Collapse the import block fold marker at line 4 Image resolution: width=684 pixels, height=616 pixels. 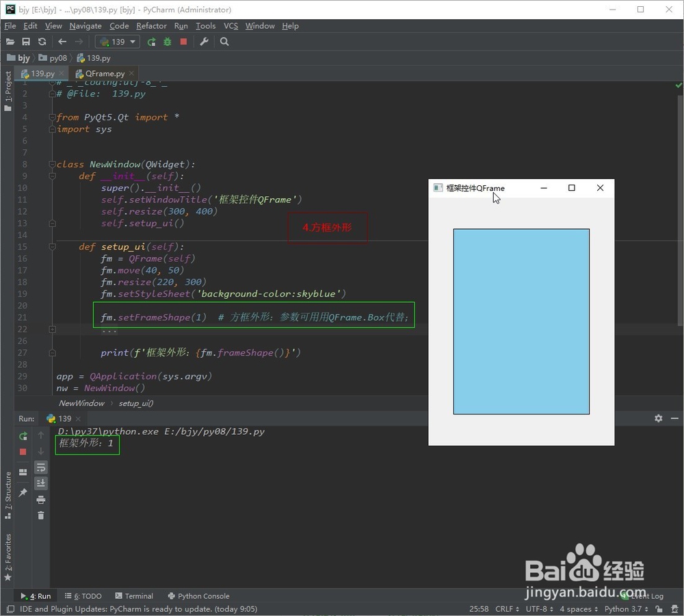(53, 118)
